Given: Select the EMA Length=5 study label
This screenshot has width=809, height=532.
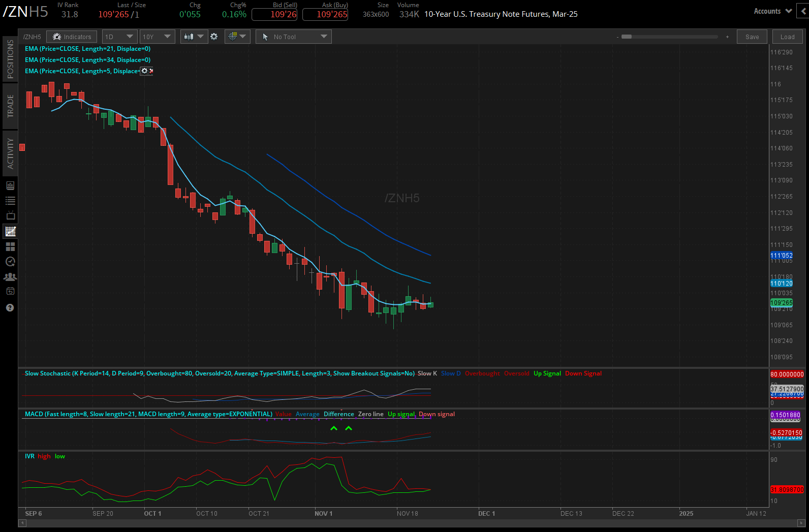Looking at the screenshot, I should (x=82, y=71).
